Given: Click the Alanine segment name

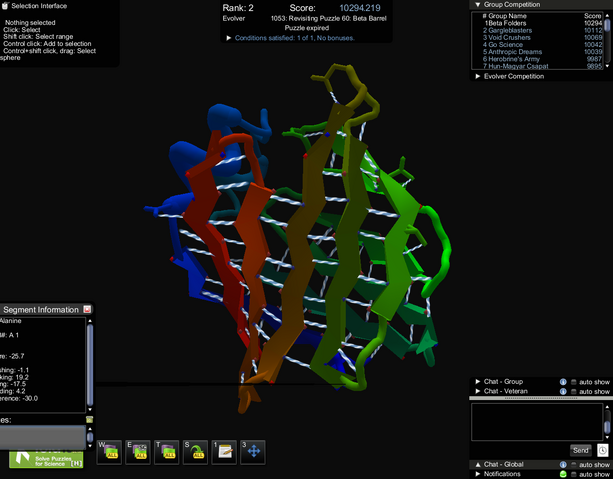Looking at the screenshot, I should tap(11, 321).
